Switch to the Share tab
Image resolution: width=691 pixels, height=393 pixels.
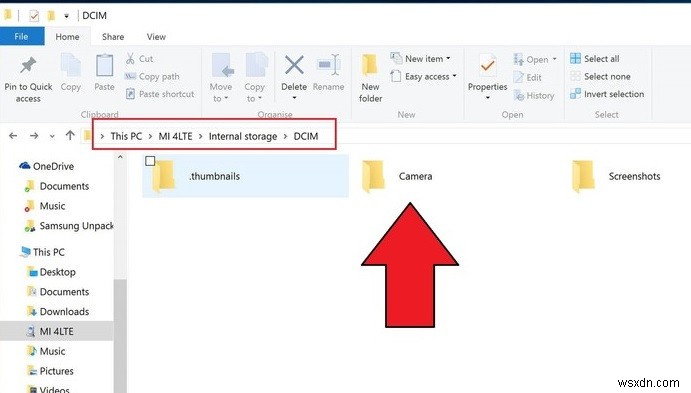(x=113, y=37)
